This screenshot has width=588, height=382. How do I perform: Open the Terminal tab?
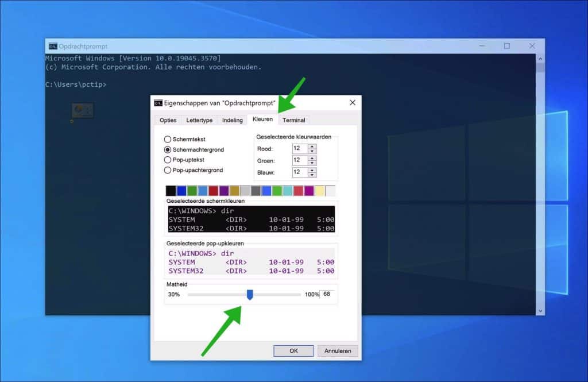pos(293,120)
